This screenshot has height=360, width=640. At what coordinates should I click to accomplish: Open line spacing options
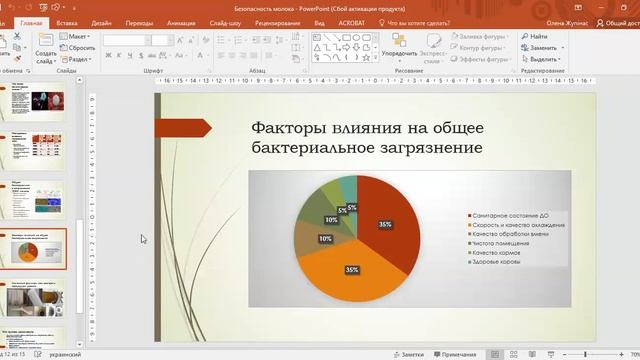click(280, 40)
